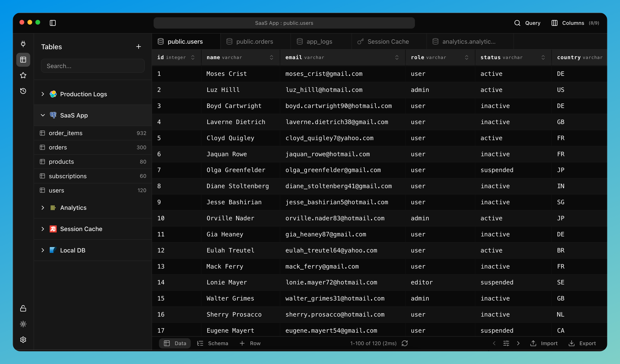
Task: Sort by name column arrows
Action: click(271, 57)
